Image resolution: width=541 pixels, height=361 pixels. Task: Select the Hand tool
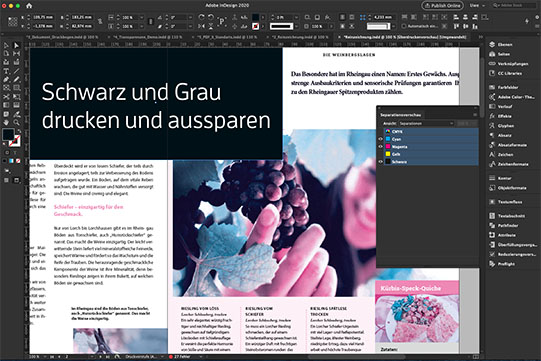[x=6, y=122]
